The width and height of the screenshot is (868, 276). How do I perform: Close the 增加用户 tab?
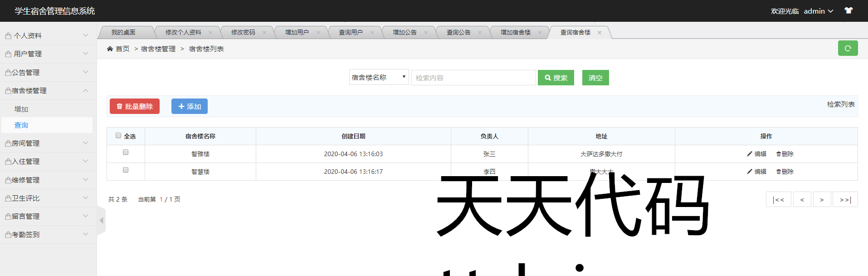[318, 33]
